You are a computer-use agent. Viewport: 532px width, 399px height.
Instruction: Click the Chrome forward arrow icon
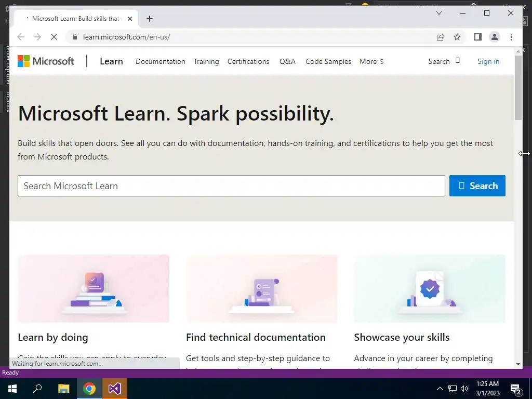37,37
